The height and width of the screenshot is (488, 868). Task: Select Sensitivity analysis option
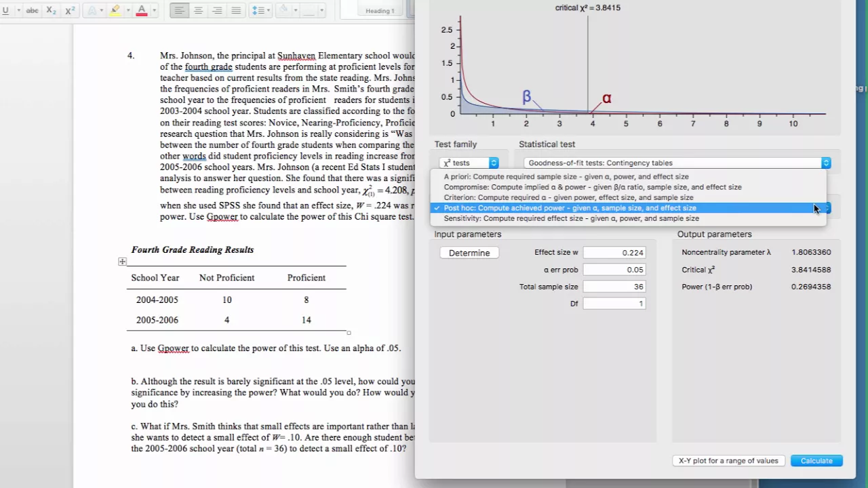pos(629,218)
